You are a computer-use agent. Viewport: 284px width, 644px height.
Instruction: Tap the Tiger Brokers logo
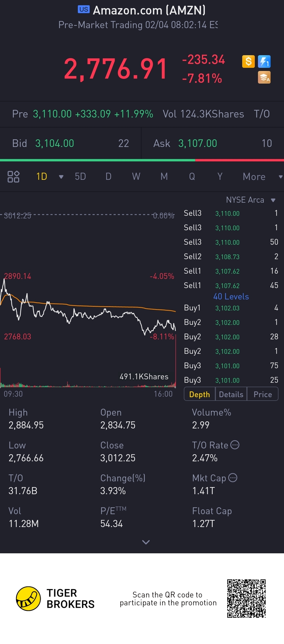pos(28,599)
